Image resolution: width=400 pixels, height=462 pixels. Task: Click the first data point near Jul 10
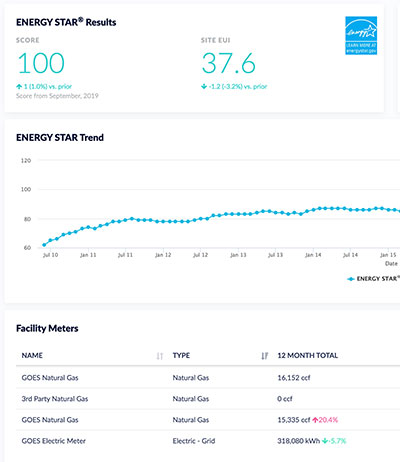pos(44,245)
